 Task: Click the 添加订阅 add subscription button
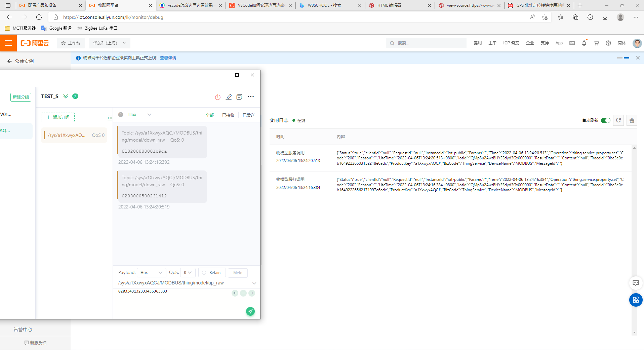pos(58,117)
